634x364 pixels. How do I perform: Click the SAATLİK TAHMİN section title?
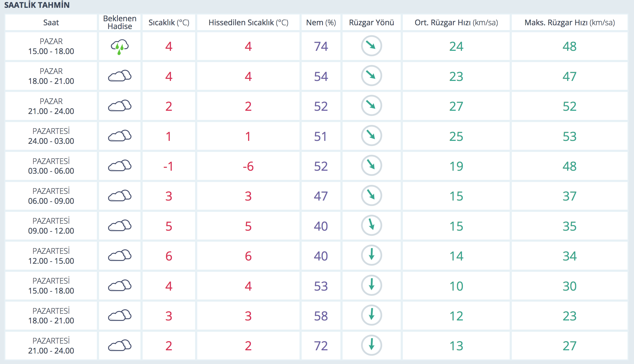37,5
